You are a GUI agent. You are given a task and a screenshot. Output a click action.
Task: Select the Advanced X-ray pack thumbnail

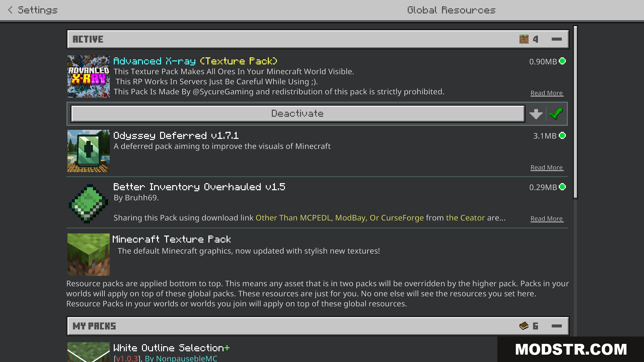89,76
